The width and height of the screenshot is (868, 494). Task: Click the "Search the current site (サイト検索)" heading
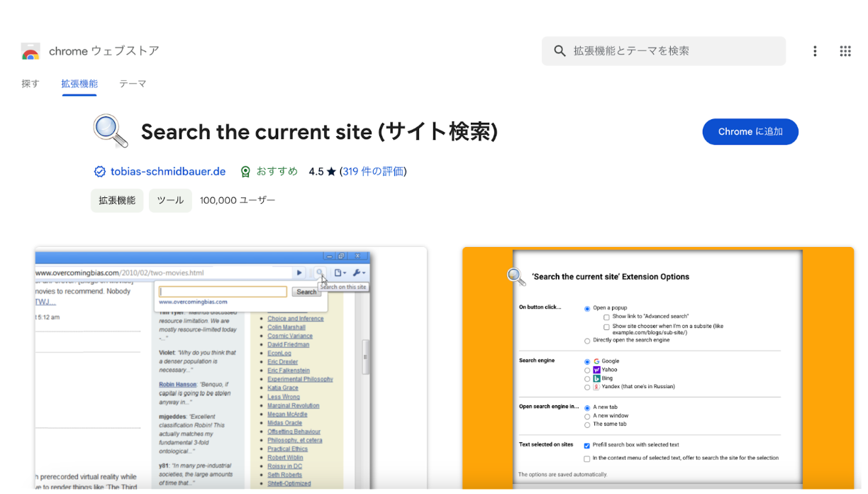click(319, 132)
